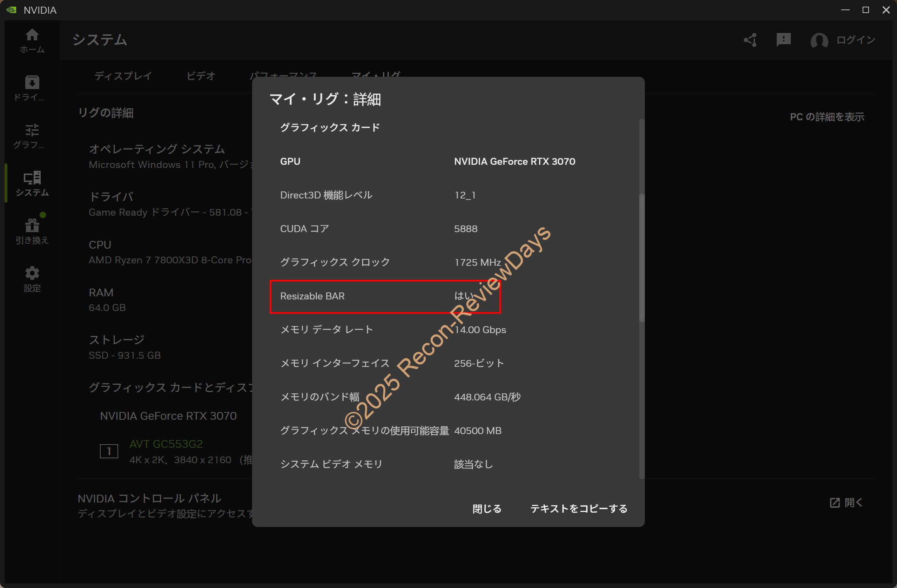Screen dimensions: 897x588
Task: Click the PC の詳細を表示 link
Action: click(827, 117)
